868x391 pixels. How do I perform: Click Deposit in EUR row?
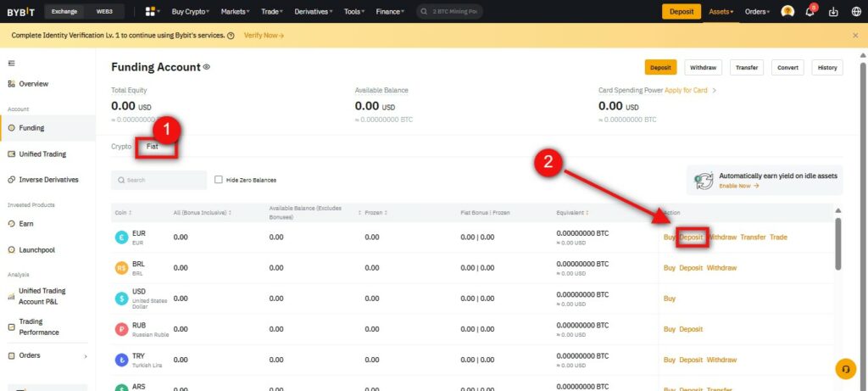tap(692, 237)
